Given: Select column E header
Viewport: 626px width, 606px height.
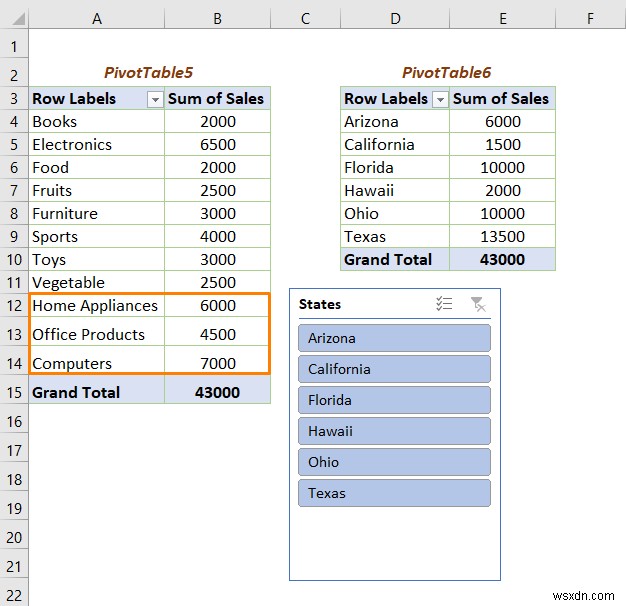Looking at the screenshot, I should 503,19.
